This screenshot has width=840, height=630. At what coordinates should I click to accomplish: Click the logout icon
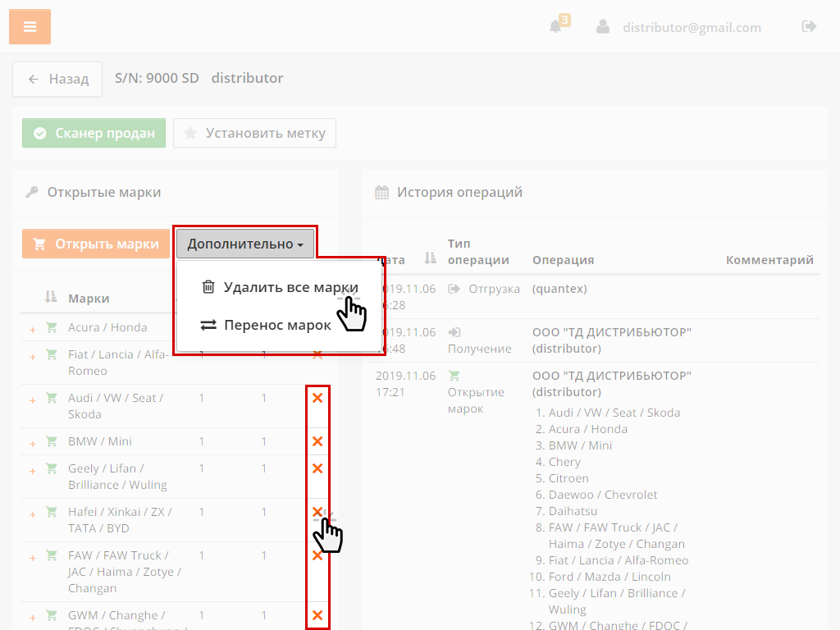(809, 26)
